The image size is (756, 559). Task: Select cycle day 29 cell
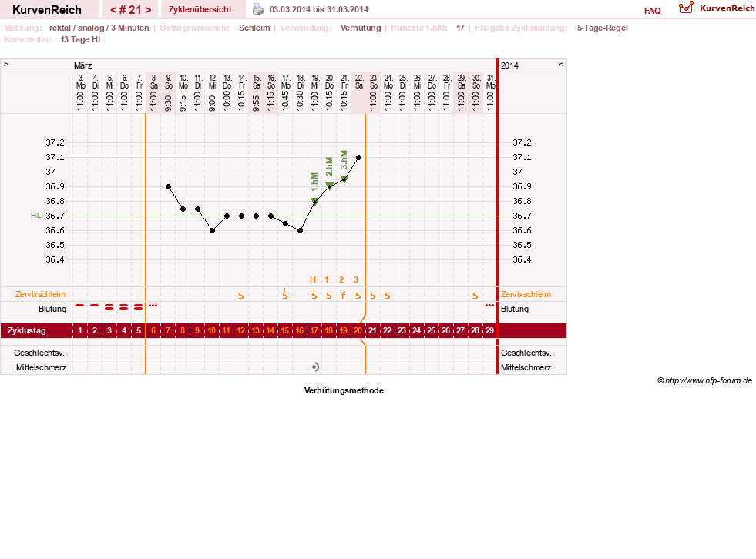(490, 330)
